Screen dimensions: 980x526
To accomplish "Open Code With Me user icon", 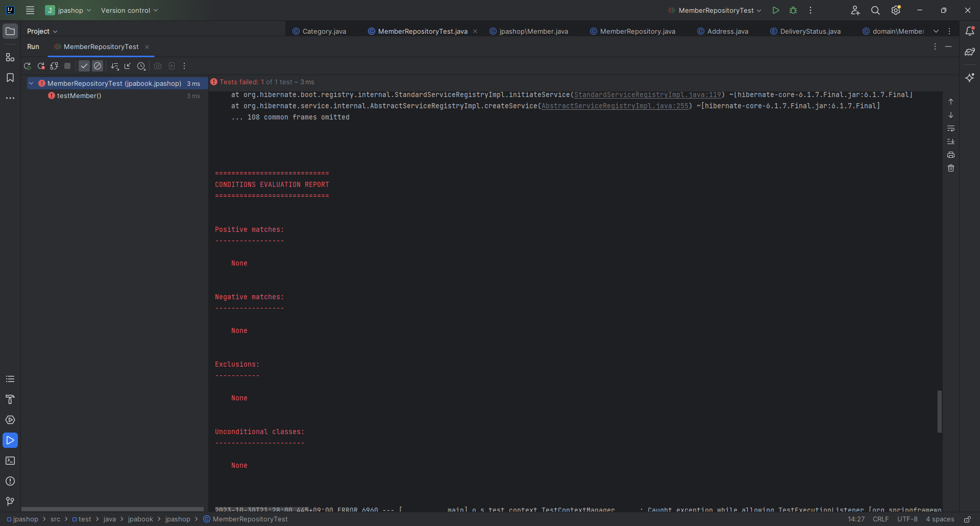I will click(855, 10).
